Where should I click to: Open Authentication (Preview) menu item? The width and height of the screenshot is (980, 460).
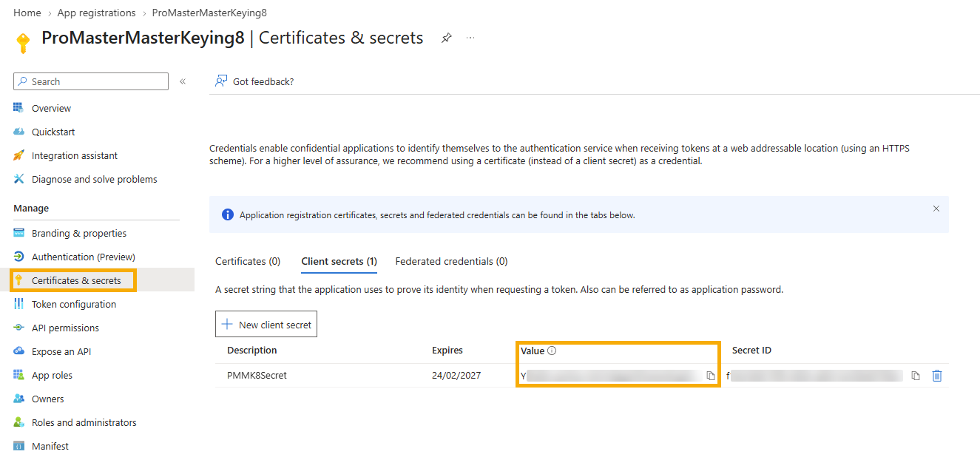click(84, 257)
